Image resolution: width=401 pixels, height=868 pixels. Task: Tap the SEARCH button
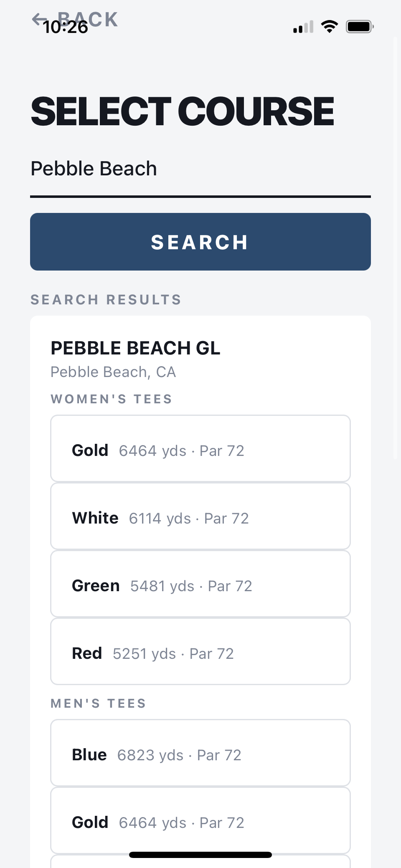coord(200,242)
